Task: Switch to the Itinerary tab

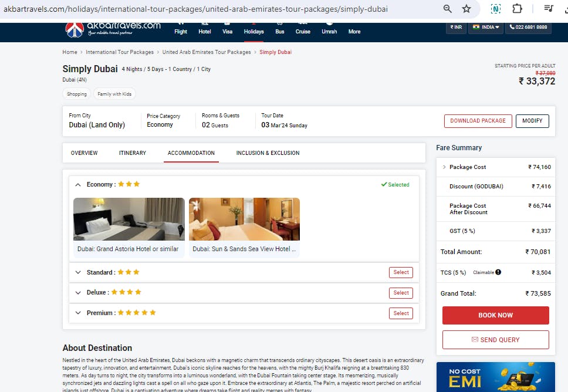Action: (133, 153)
